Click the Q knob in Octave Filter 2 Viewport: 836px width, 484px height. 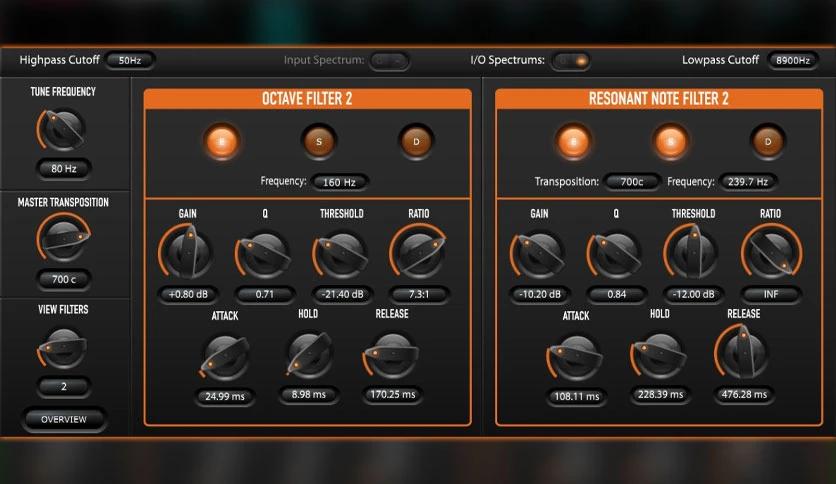point(263,254)
